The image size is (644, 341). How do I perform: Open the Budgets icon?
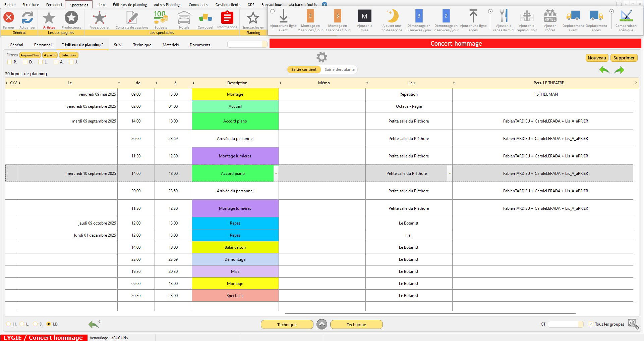(x=161, y=18)
